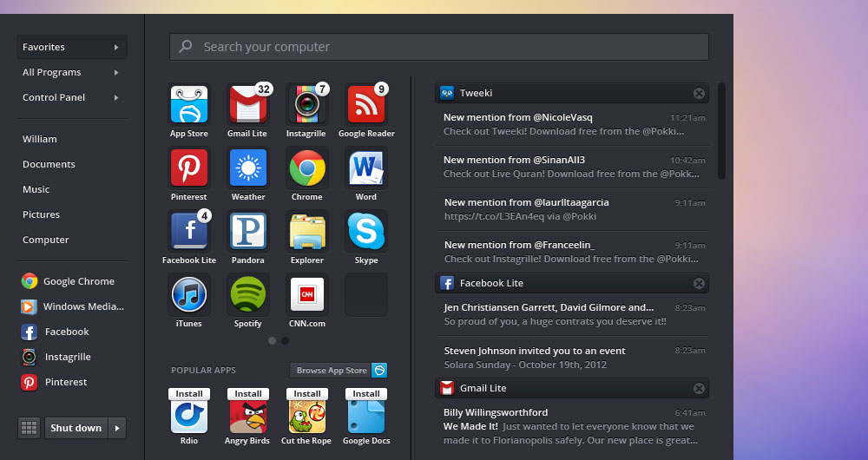Open Gmail Lite with 32 notifications
Image resolution: width=868 pixels, height=460 pixels.
click(247, 106)
